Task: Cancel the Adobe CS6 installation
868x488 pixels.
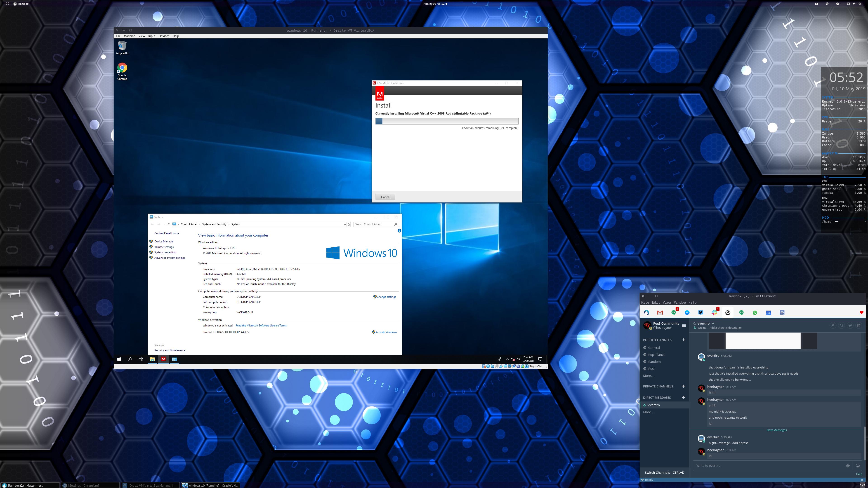Action: 385,197
